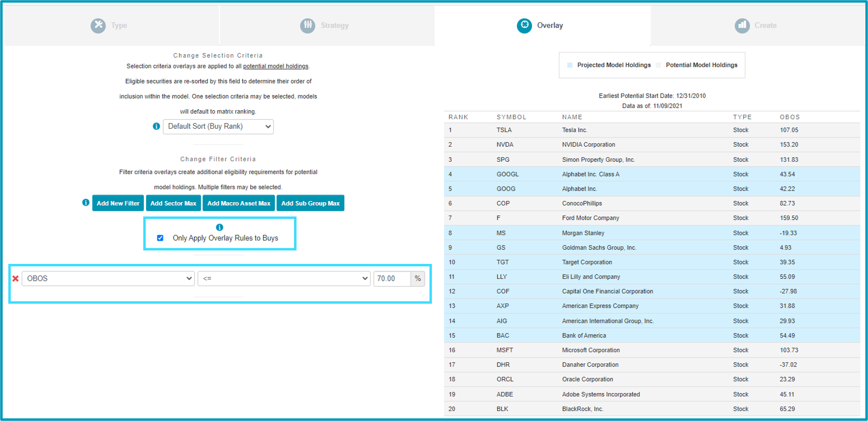Click the NAME column header
868x421 pixels.
click(x=572, y=117)
